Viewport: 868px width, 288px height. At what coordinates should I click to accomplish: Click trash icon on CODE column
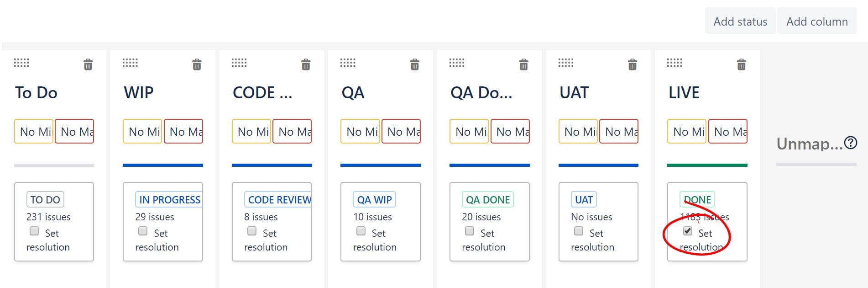point(306,64)
